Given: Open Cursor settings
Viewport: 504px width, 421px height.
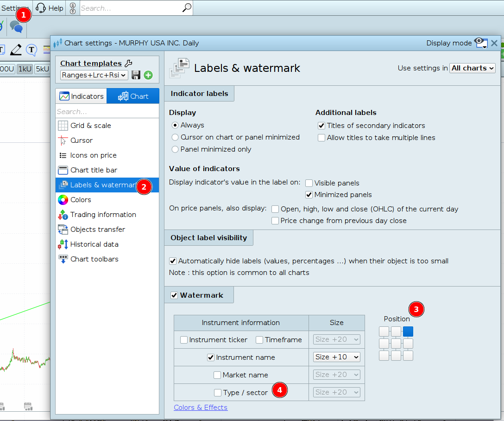Looking at the screenshot, I should click(107, 140).
